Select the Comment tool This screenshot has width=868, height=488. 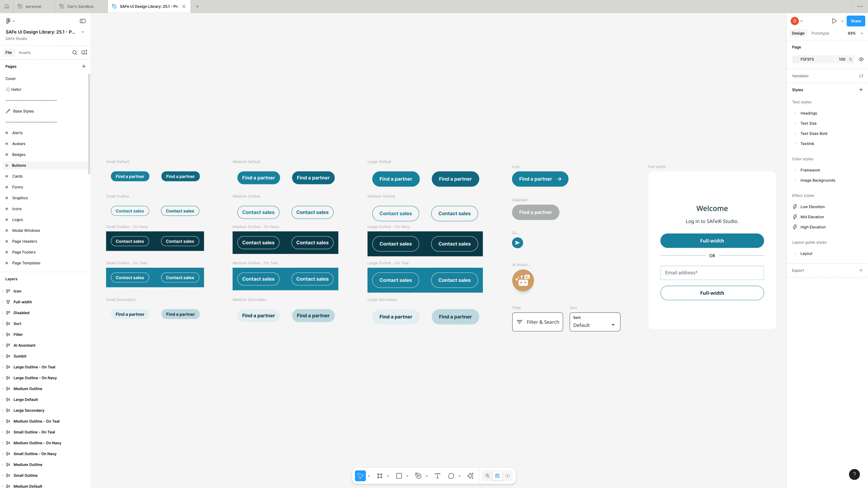(451, 476)
